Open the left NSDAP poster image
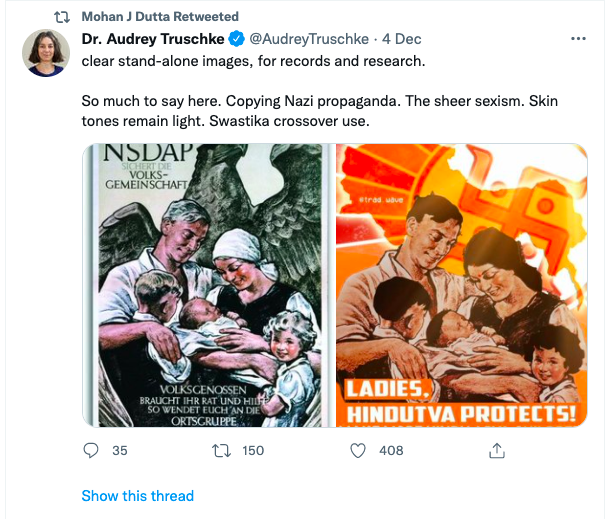 tap(207, 285)
